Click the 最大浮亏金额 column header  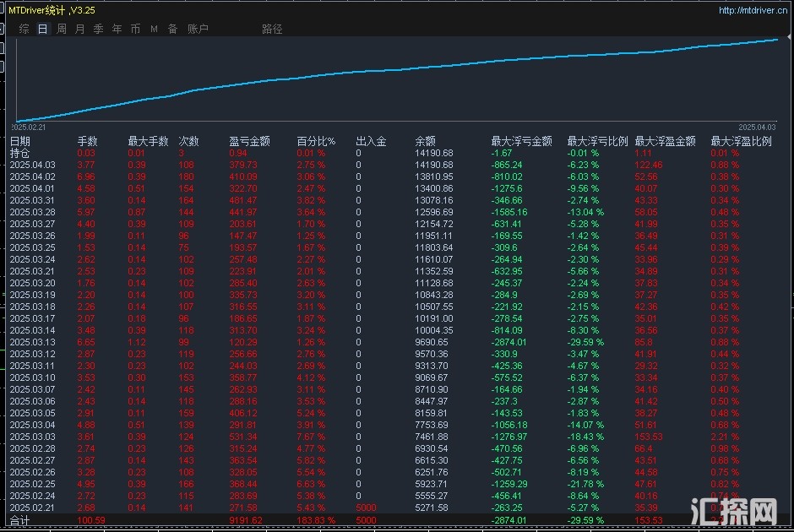click(521, 141)
